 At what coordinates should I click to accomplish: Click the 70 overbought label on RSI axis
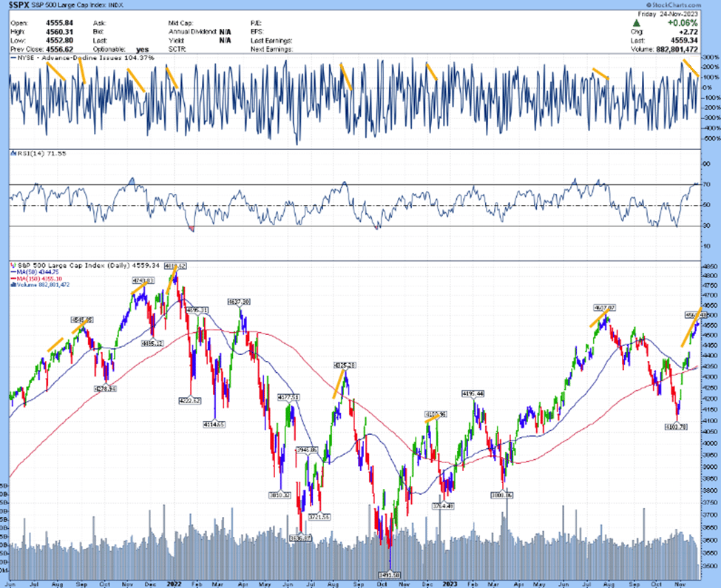tap(707, 185)
